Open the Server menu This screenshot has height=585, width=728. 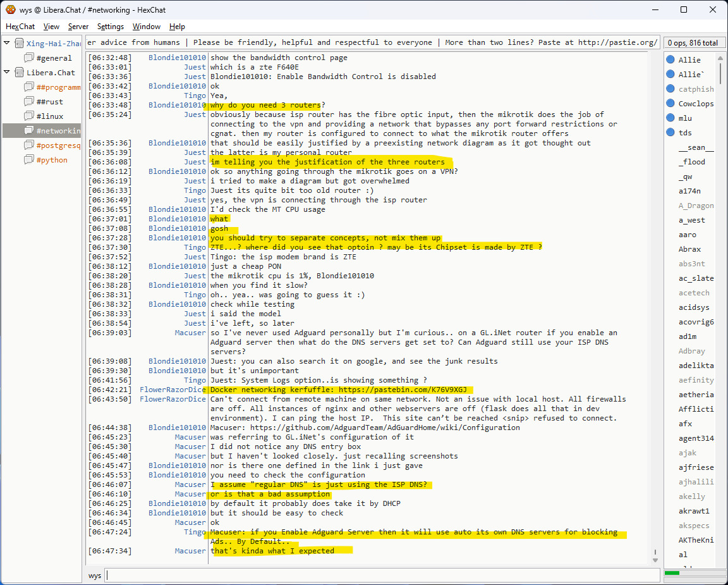[78, 27]
